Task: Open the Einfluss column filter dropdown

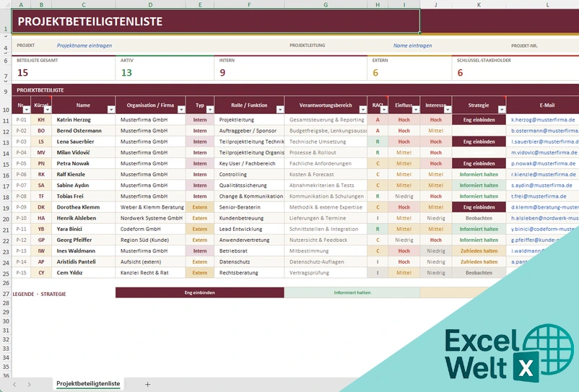Action: point(416,110)
